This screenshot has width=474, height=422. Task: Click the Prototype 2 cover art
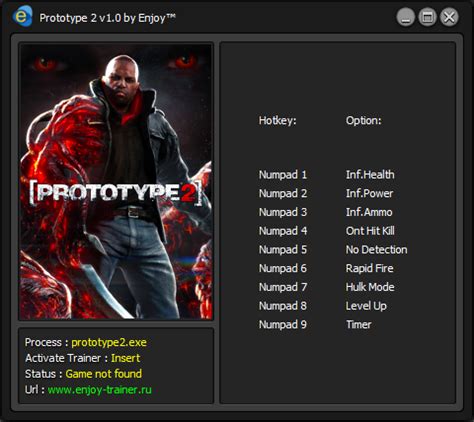coord(116,182)
